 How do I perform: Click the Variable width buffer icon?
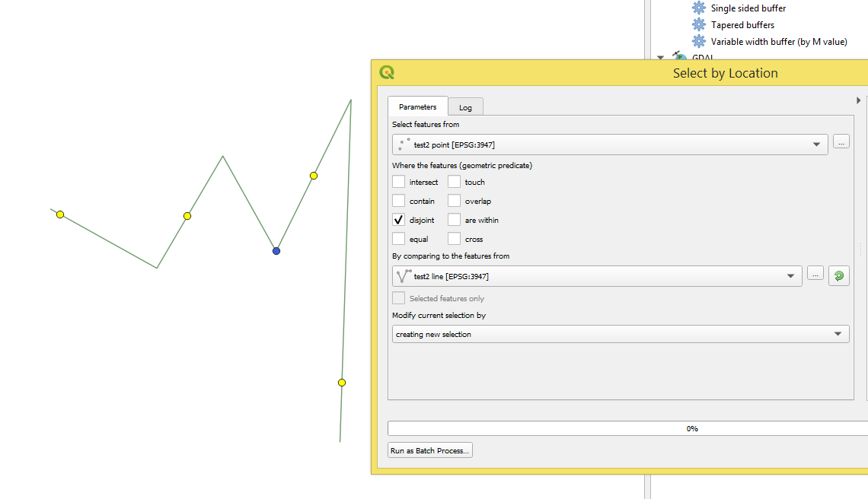click(698, 41)
